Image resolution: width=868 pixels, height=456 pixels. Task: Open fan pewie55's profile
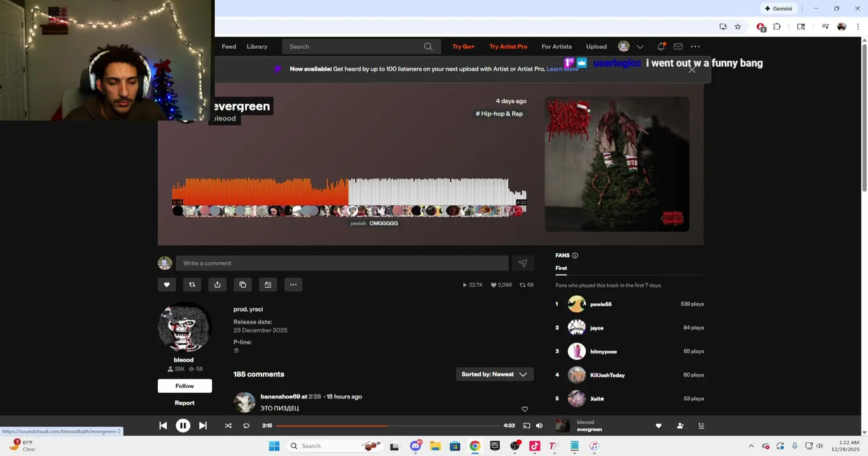click(x=601, y=304)
